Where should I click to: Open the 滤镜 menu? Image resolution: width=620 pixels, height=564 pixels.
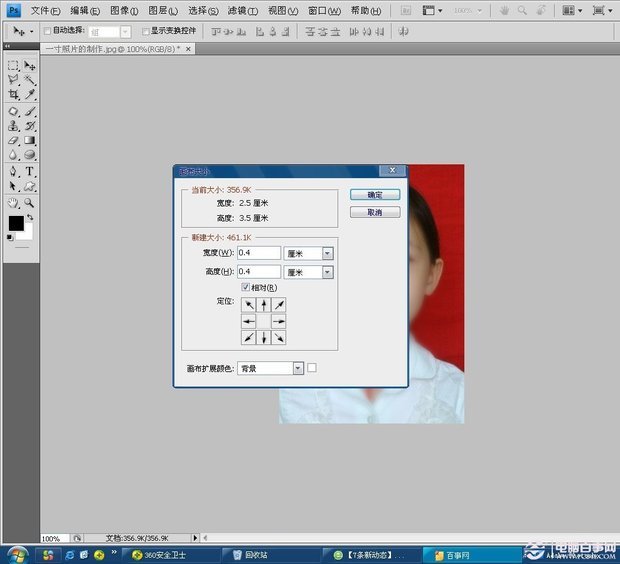point(242,10)
